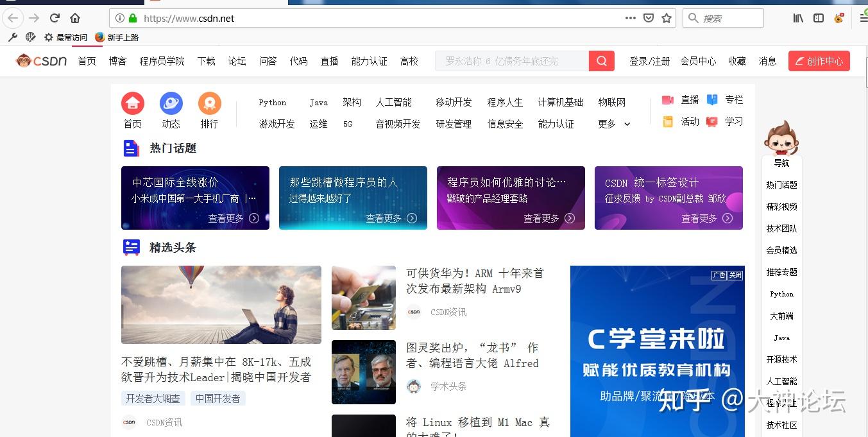Click the 精选头条 section icon
Viewport: 868px width, 437px height.
(x=132, y=247)
